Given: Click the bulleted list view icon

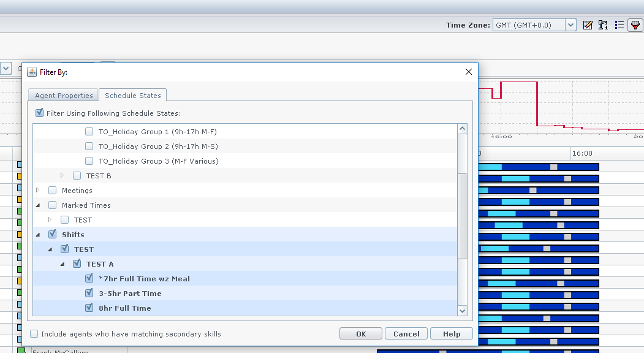Looking at the screenshot, I should 619,25.
